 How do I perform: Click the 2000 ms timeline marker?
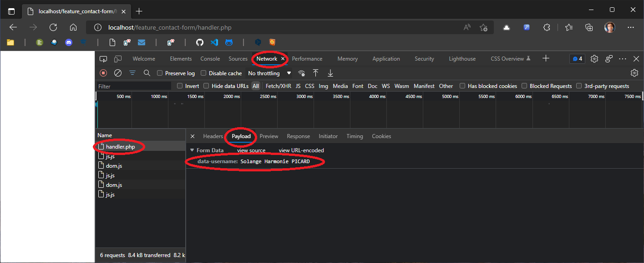pyautogui.click(x=231, y=97)
